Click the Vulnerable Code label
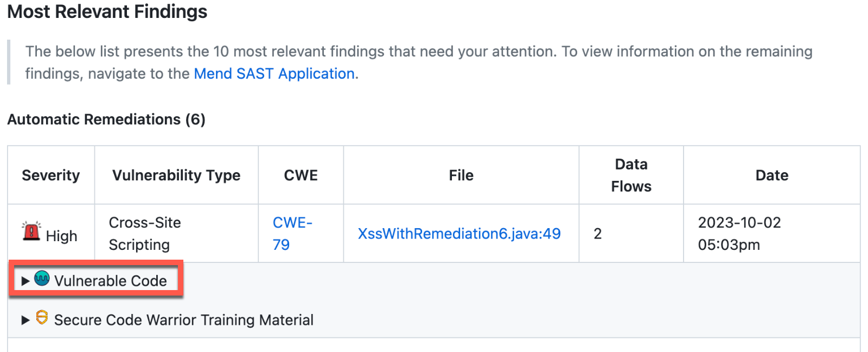Image resolution: width=868 pixels, height=352 pixels. [x=111, y=281]
